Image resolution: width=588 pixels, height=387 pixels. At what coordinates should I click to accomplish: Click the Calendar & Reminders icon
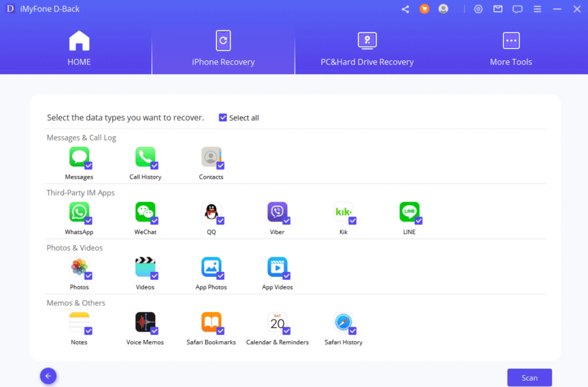(277, 322)
